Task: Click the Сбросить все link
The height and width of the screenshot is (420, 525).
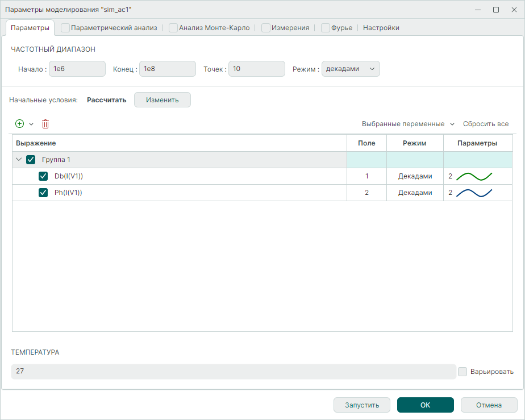Action: click(486, 124)
